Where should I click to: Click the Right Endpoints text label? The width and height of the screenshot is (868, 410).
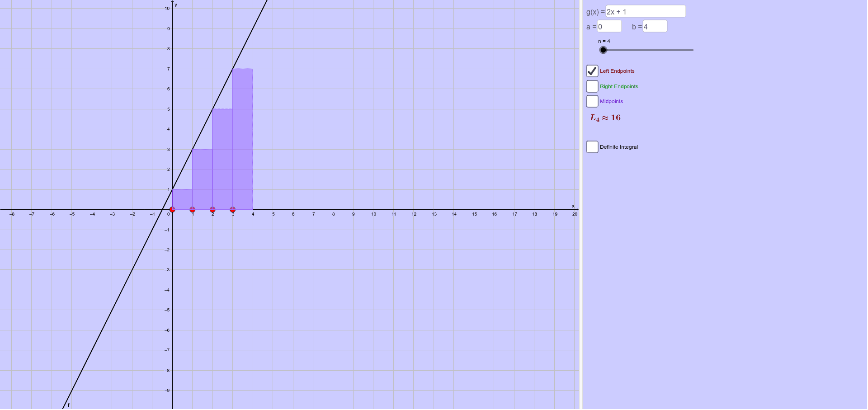pos(619,86)
